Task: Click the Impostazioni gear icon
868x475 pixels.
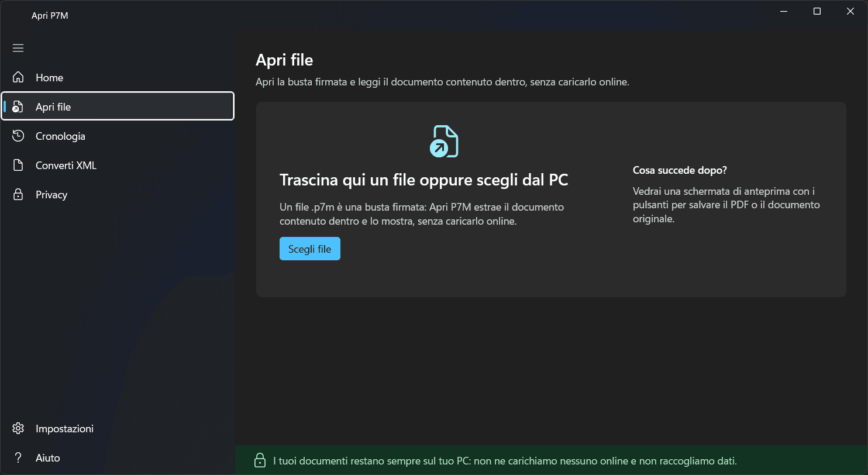Action: (18, 428)
